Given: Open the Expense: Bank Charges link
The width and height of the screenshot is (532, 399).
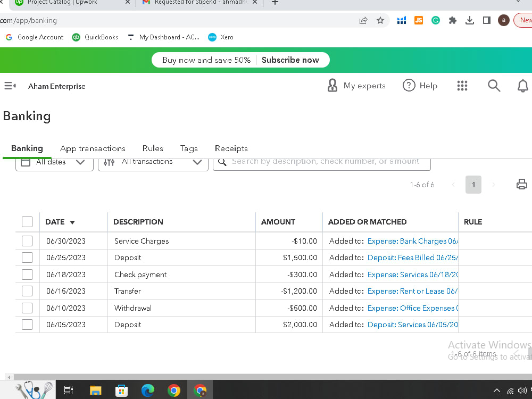Looking at the screenshot, I should pos(412,241).
